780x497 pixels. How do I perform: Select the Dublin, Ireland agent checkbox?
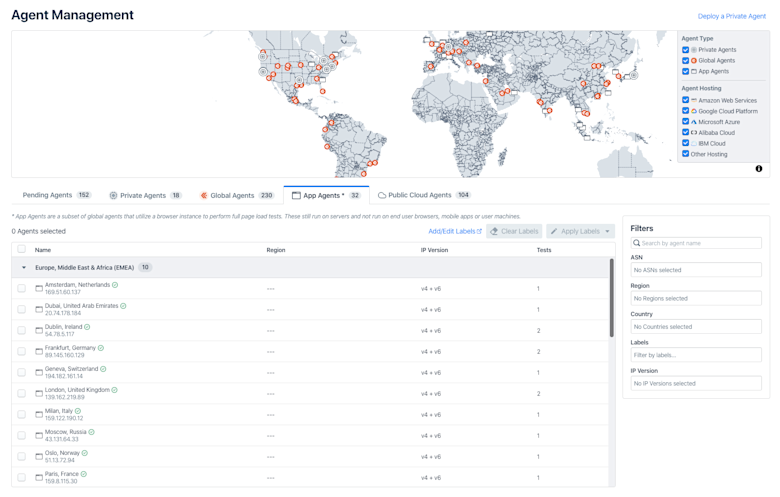(x=21, y=330)
